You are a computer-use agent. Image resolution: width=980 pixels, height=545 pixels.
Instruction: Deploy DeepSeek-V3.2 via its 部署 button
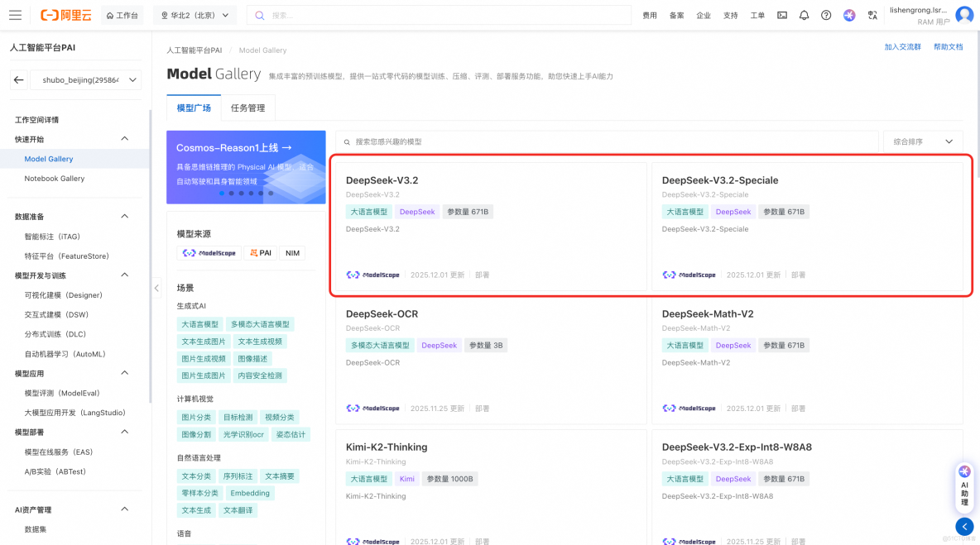coord(481,275)
